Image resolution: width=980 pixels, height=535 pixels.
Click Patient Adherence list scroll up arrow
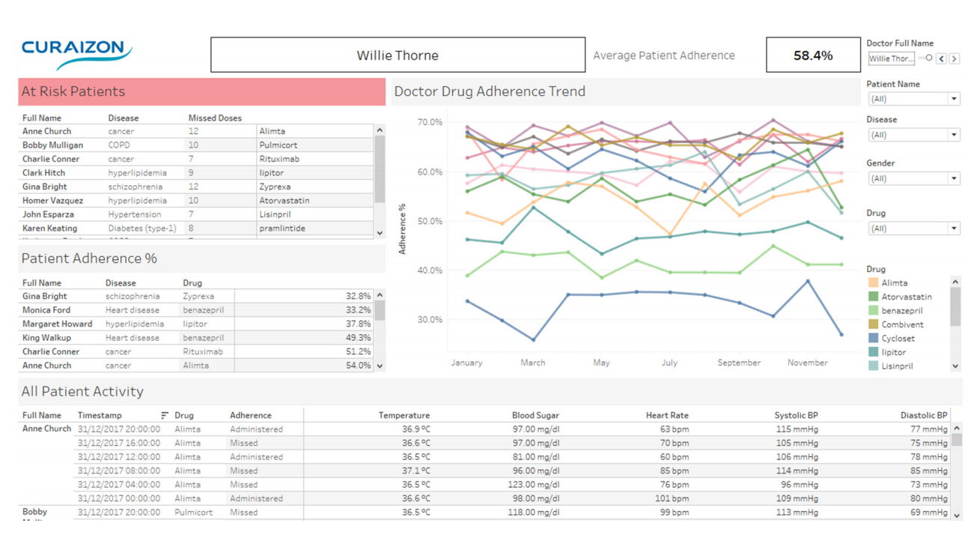coord(380,296)
